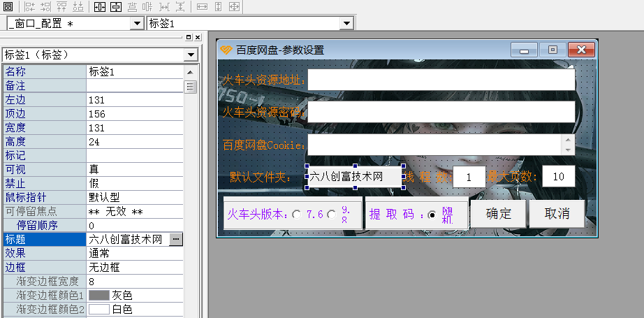Viewport: 644px width, 318px height.
Task: Click the 线程数 field showing 1
Action: 469,177
